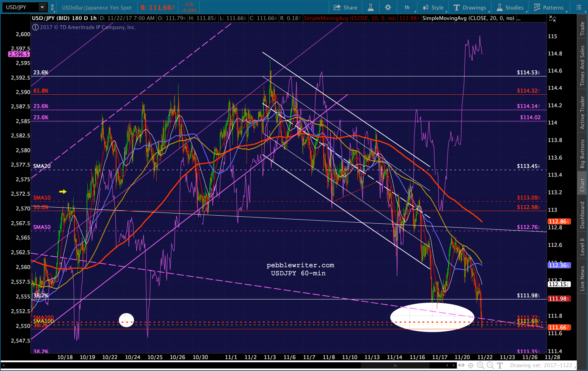
Task: Click the USDollar/Japanese Yen Spot description
Action: coord(97,7)
